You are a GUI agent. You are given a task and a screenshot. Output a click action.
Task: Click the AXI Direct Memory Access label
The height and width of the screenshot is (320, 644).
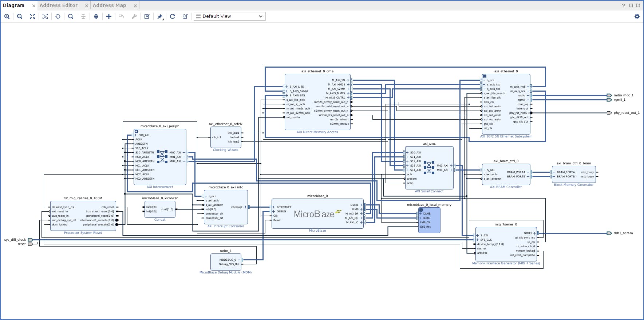[x=317, y=132]
